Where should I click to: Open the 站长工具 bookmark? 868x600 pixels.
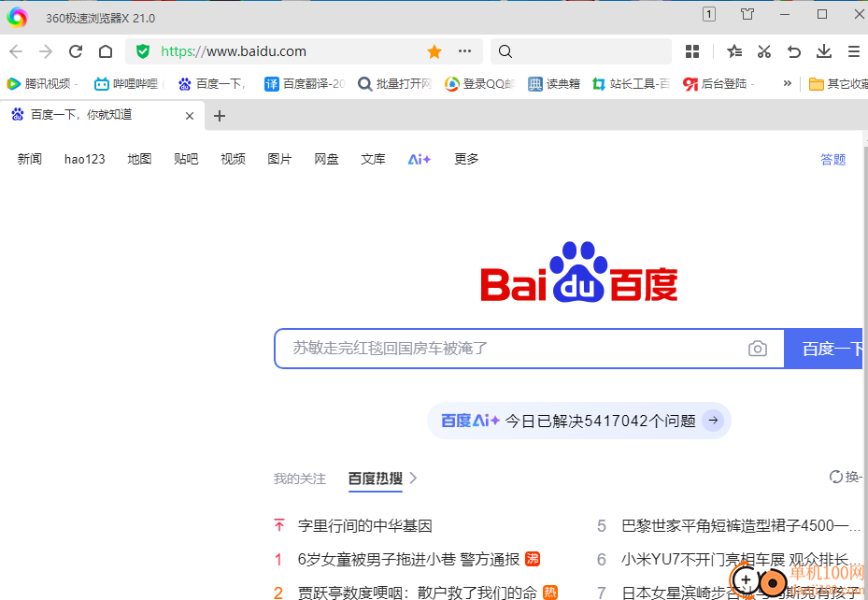[x=631, y=83]
